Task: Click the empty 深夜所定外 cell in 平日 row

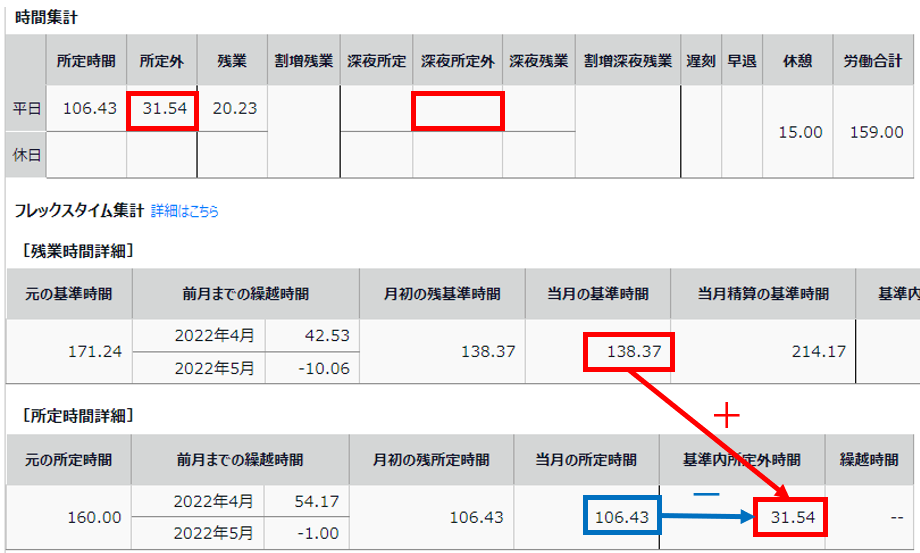Action: coord(458,110)
